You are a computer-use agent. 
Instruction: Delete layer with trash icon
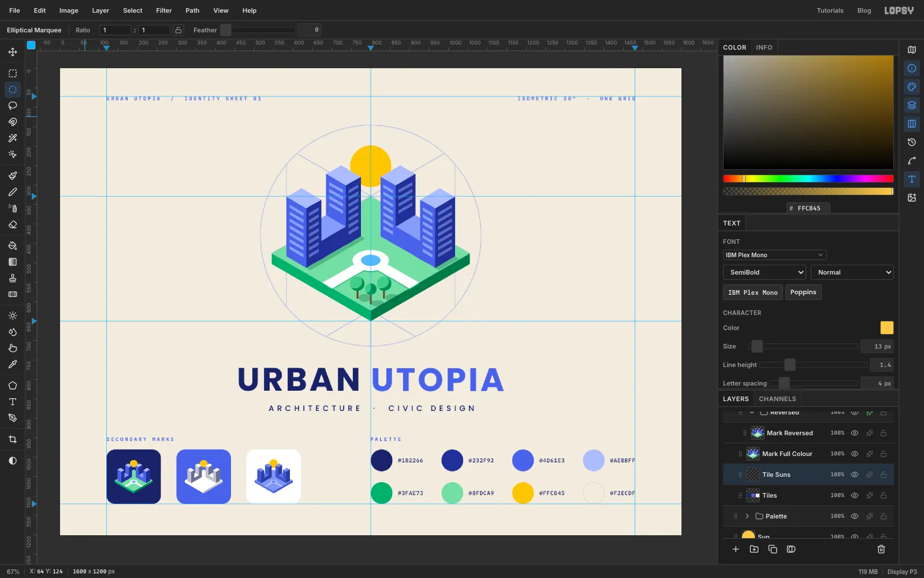pos(881,549)
